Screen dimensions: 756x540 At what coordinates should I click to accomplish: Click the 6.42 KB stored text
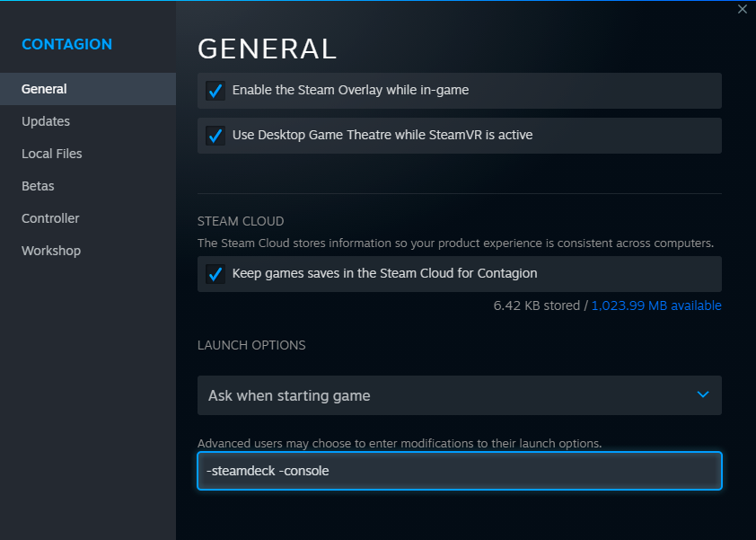point(536,305)
